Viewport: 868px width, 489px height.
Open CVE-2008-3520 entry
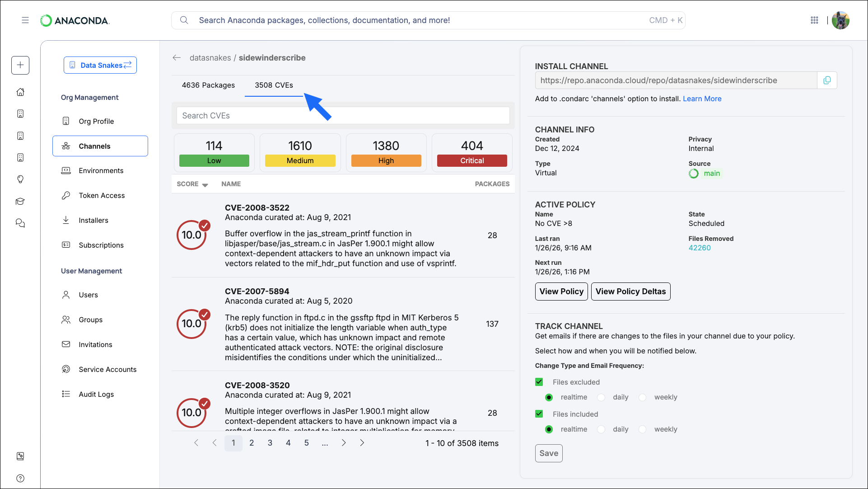pyautogui.click(x=257, y=386)
